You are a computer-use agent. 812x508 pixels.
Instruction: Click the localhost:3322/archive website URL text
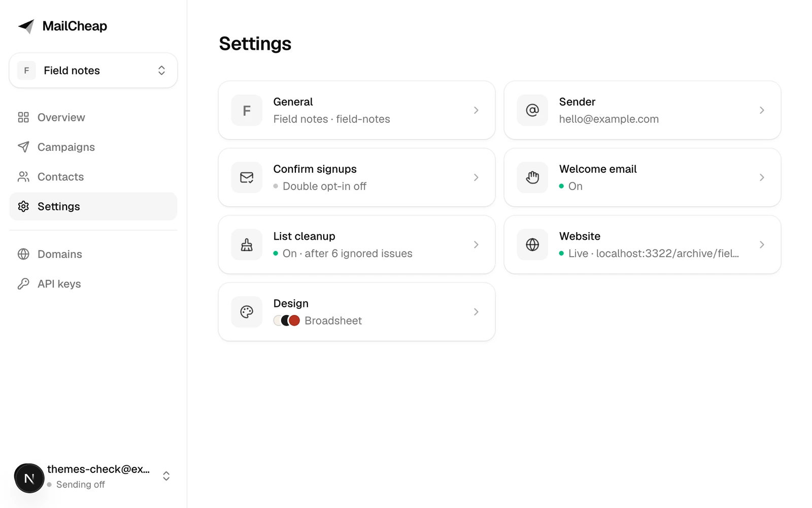[667, 253]
